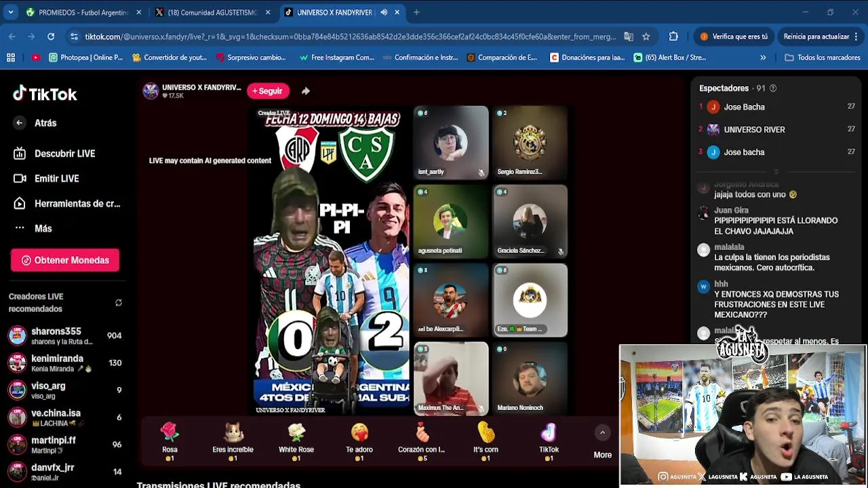
Task: Open Todos los marcadores folder
Action: (x=823, y=58)
